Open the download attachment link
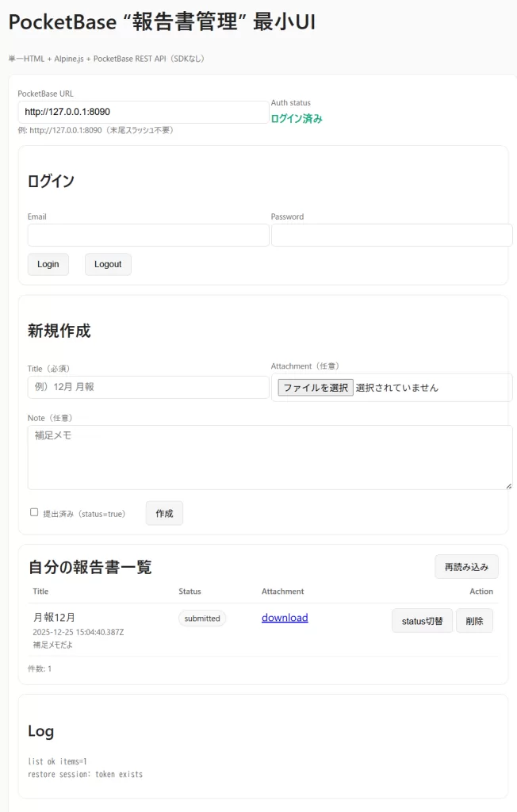This screenshot has width=517, height=812. 285,618
